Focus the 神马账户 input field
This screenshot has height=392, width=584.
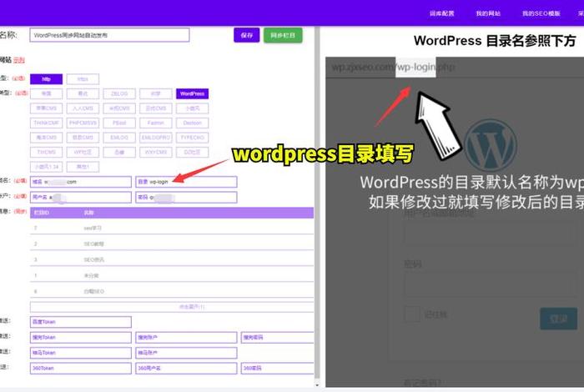coord(186,353)
